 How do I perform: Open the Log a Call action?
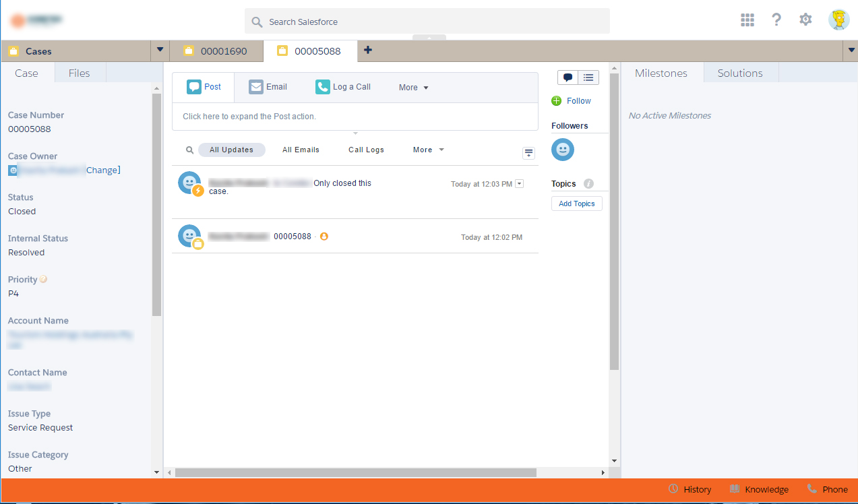click(342, 87)
